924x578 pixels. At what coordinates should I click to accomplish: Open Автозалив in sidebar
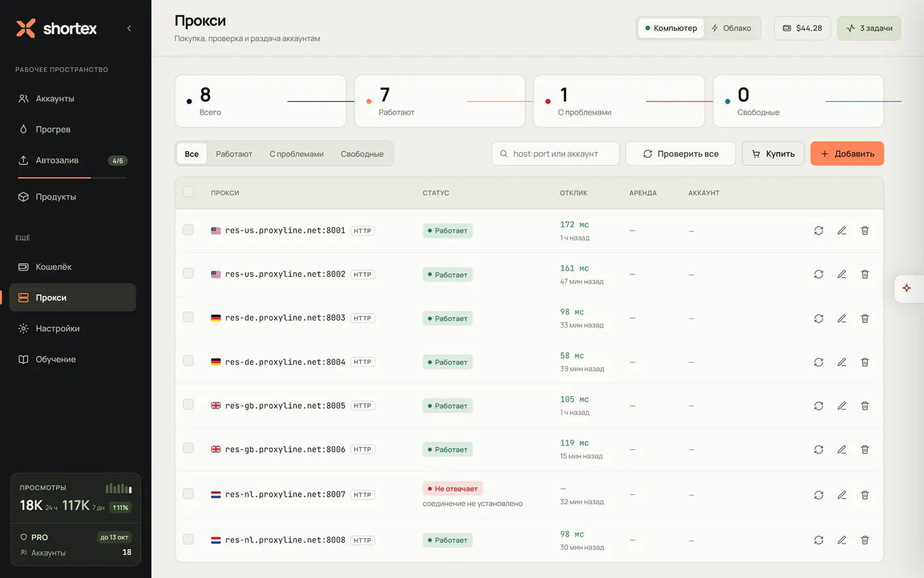coord(73,161)
